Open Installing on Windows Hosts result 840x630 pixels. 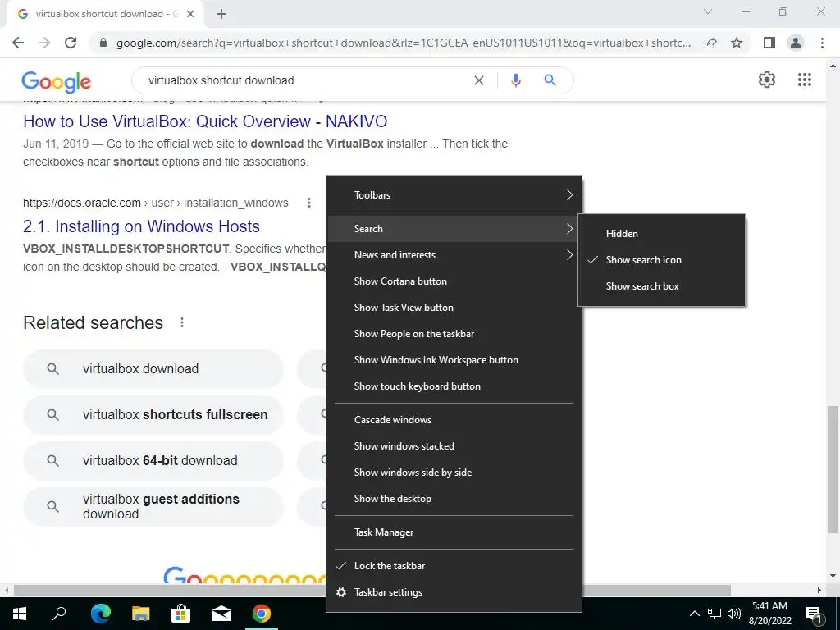tap(141, 226)
